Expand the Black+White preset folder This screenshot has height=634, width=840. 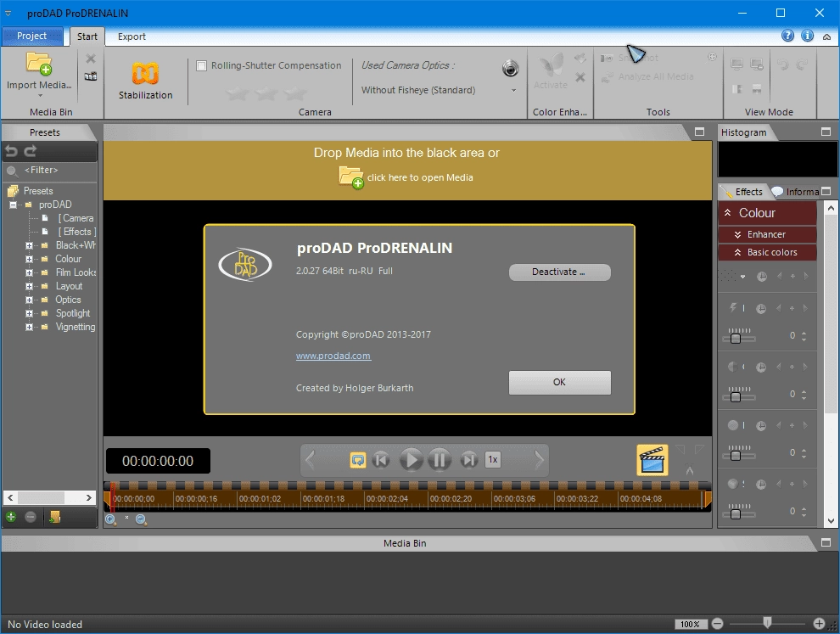[x=29, y=245]
